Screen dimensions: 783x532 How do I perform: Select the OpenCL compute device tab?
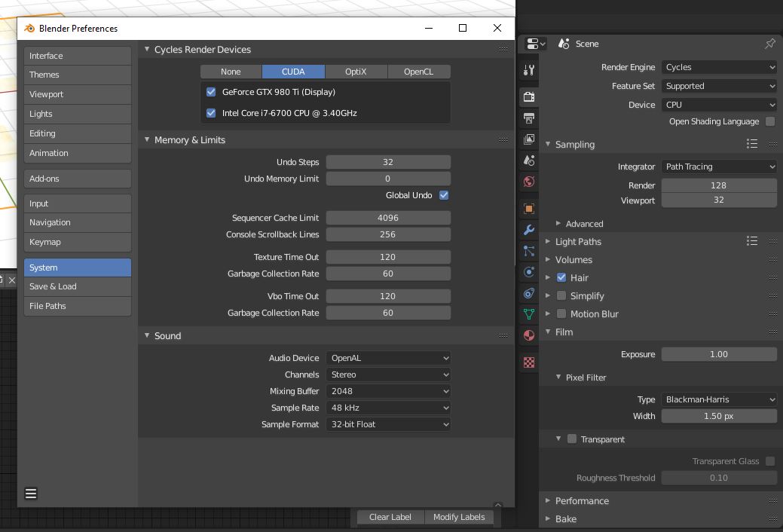click(419, 72)
